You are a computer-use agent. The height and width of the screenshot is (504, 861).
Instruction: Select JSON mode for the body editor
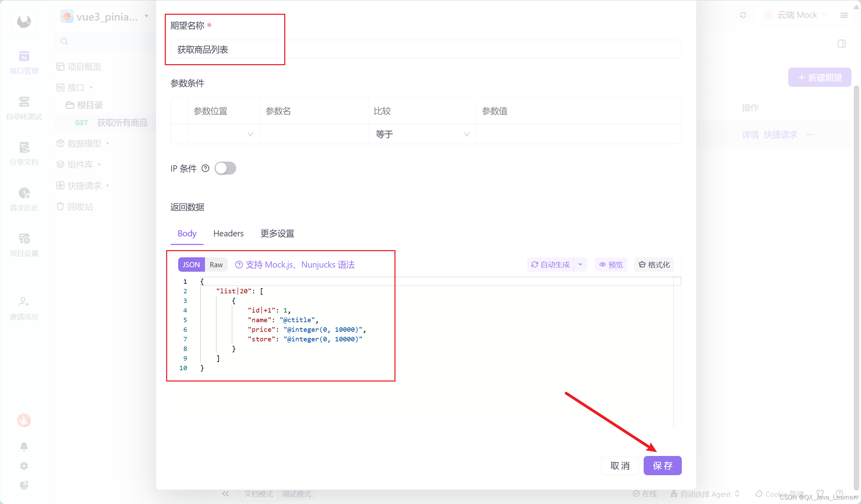(x=191, y=264)
